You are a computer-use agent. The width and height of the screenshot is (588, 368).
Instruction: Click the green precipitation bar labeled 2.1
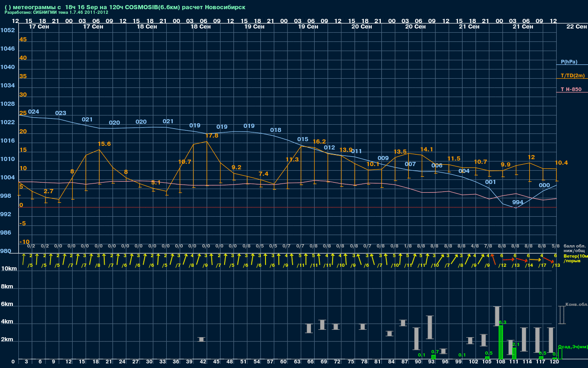click(x=514, y=354)
